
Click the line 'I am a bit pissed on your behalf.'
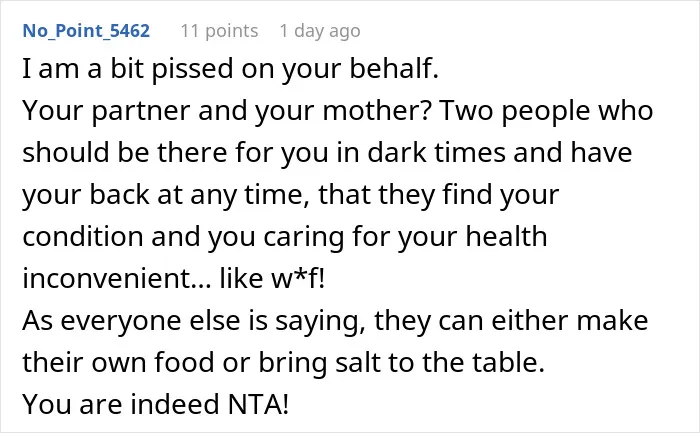tap(230, 69)
